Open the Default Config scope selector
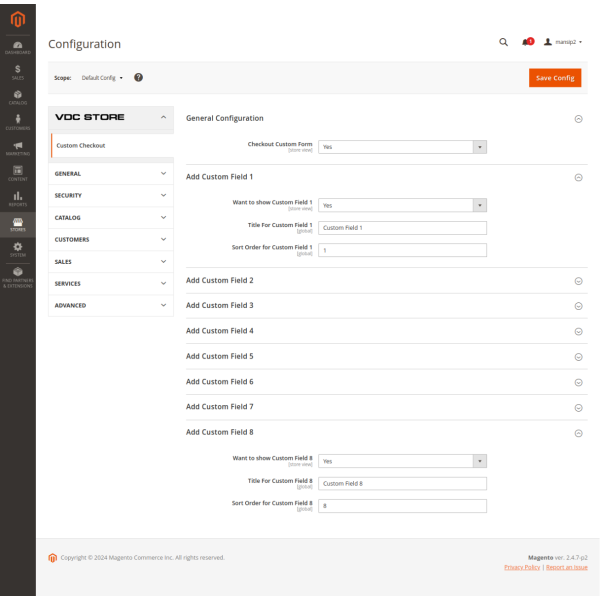Image resolution: width=600 pixels, height=600 pixels. (102, 77)
